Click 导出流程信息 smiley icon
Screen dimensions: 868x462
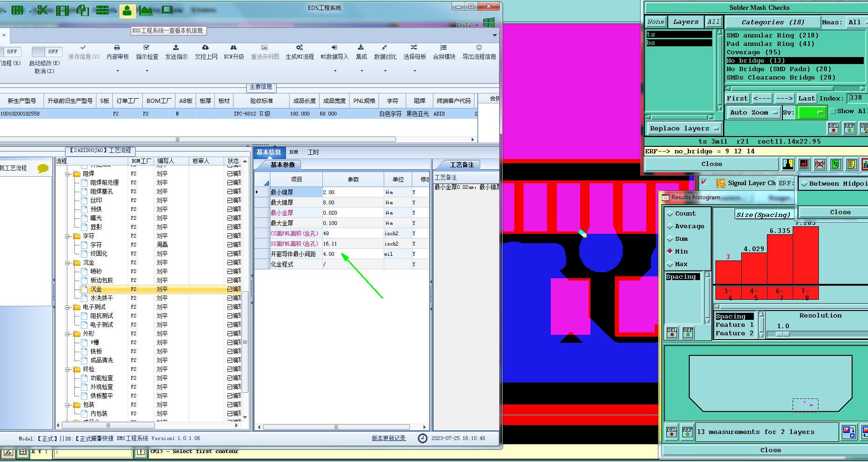[x=479, y=48]
